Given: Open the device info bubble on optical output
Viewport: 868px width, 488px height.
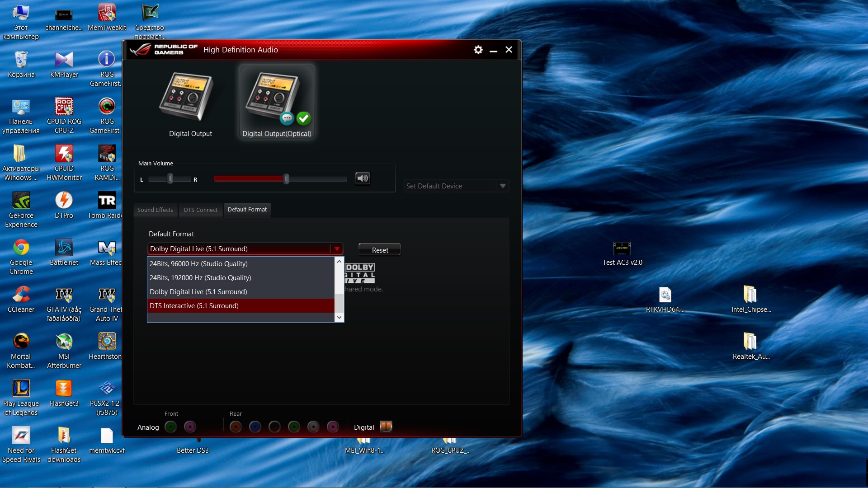Looking at the screenshot, I should pyautogui.click(x=288, y=118).
